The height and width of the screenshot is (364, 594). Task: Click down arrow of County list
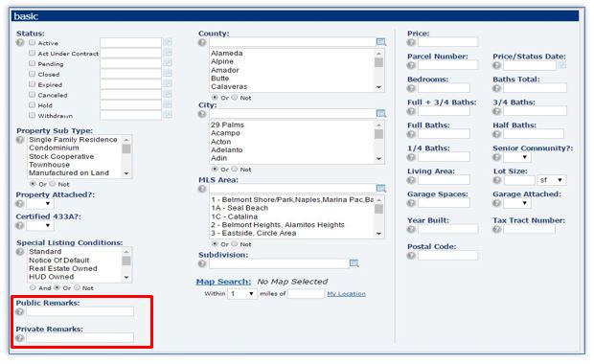pos(378,87)
